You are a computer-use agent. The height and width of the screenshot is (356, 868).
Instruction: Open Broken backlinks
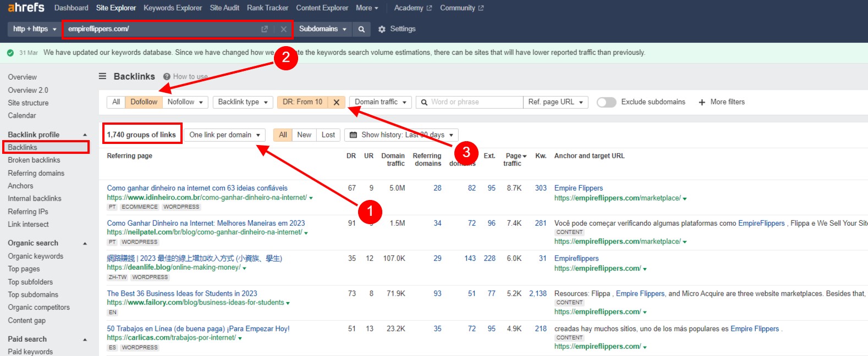(34, 160)
